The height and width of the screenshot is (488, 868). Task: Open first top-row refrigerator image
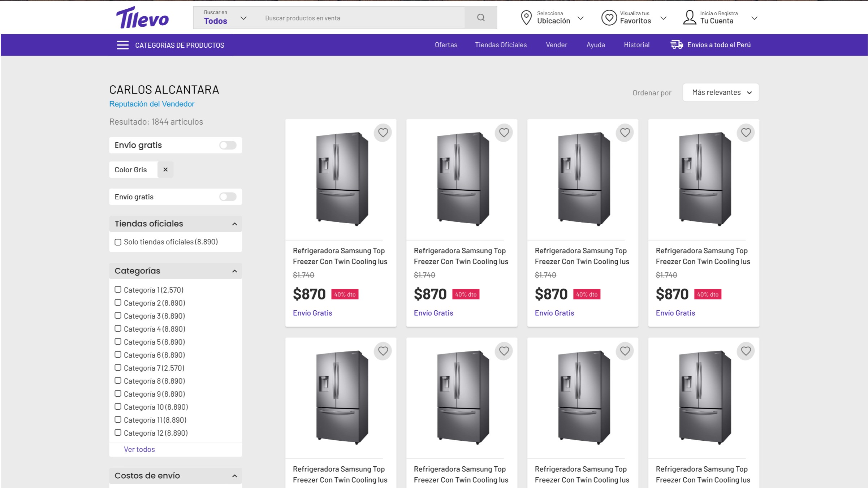point(342,179)
